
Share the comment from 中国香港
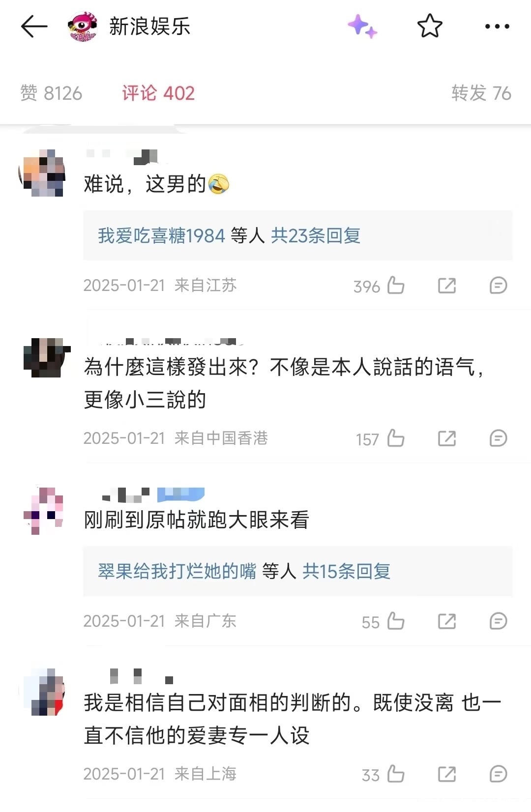point(447,438)
